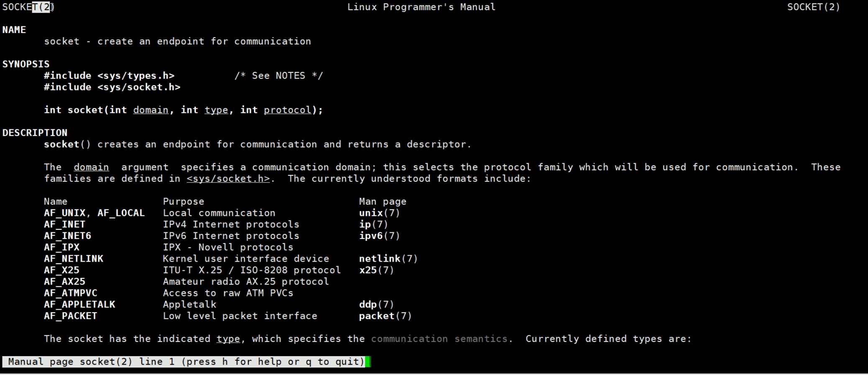Viewport: 868px width, 375px height.
Task: Click the NAME section heading
Action: click(x=14, y=30)
